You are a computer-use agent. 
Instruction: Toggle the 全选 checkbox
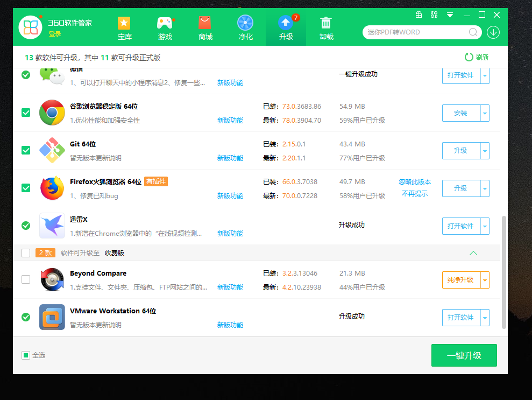(26, 355)
